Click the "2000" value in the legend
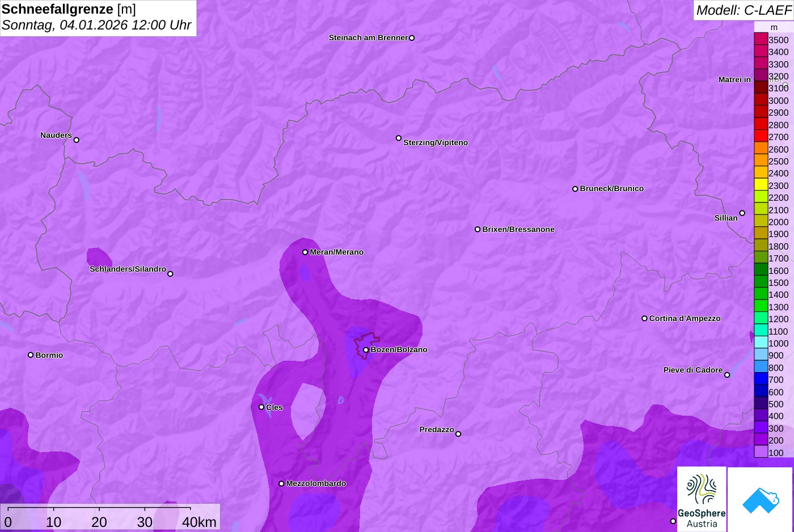794x532 pixels. tap(779, 222)
